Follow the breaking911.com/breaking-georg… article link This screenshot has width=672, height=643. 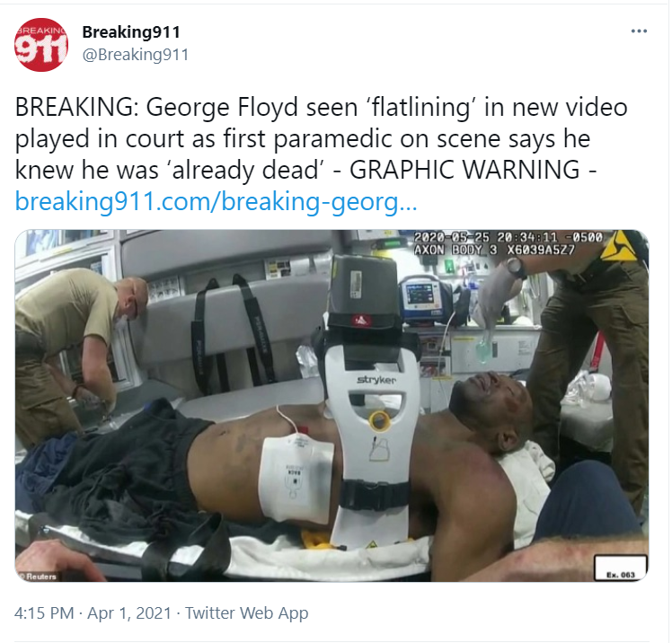tap(216, 201)
